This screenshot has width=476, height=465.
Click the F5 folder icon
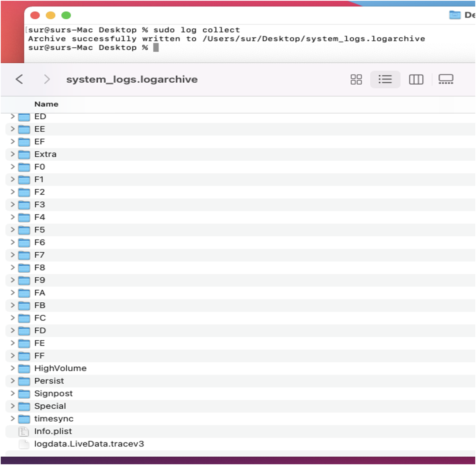point(24,230)
